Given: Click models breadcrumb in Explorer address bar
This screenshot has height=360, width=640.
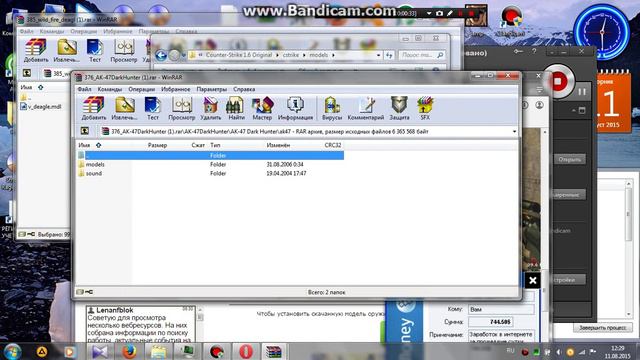Looking at the screenshot, I should click(318, 55).
